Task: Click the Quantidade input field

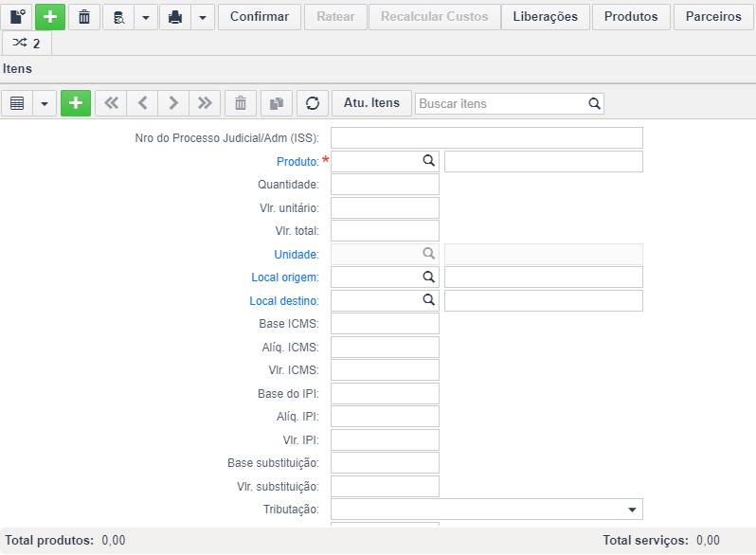Action: tap(385, 185)
